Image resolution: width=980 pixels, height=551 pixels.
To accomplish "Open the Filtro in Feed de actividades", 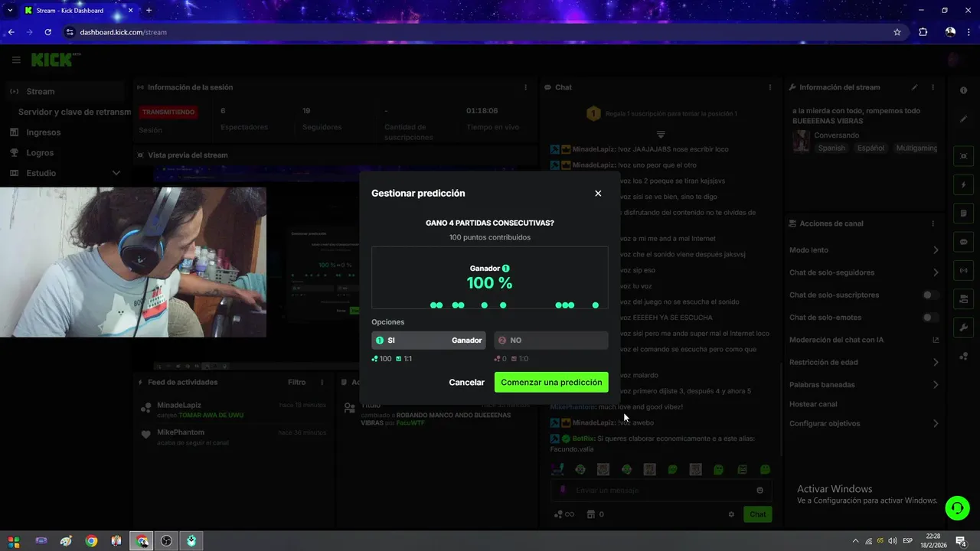I will [x=296, y=382].
